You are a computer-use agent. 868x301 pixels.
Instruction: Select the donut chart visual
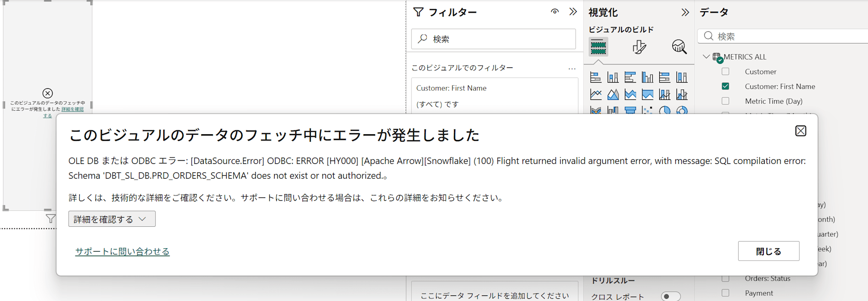pos(682,110)
